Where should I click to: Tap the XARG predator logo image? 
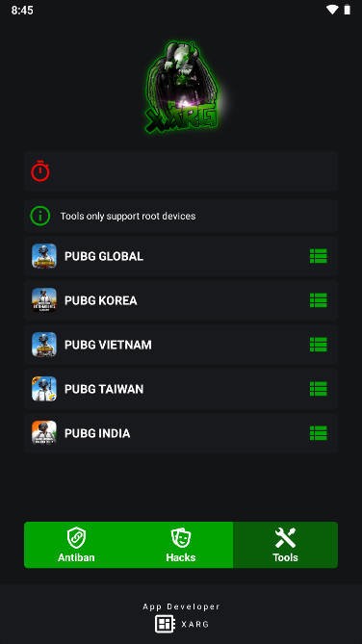click(x=182, y=87)
